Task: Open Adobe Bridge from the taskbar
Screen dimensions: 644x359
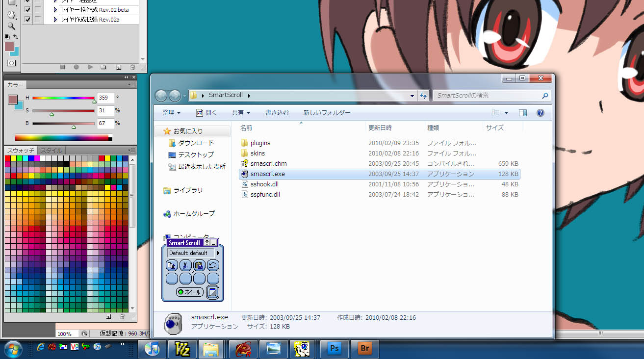Action: coord(365,349)
